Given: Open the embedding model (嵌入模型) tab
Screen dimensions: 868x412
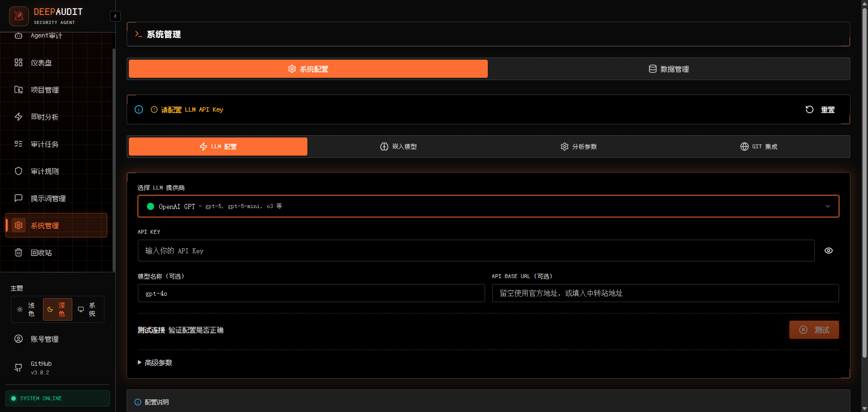Looking at the screenshot, I should tap(398, 147).
